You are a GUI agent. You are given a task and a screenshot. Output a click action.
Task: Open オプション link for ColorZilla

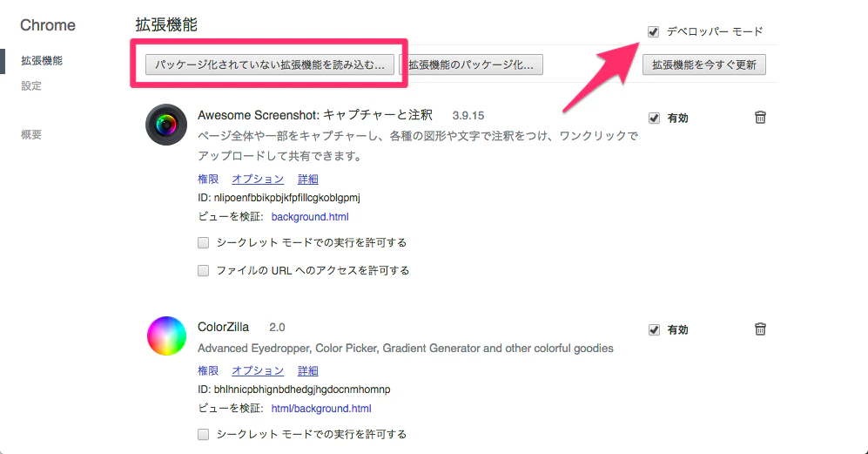tap(258, 371)
